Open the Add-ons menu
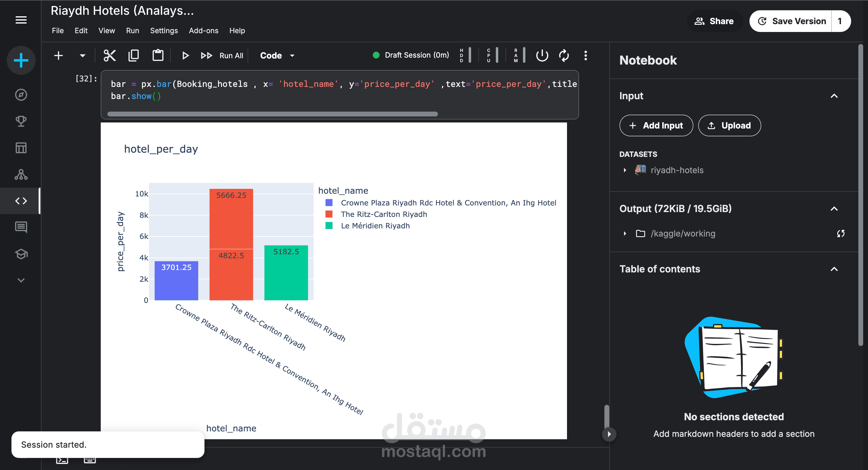 coord(204,31)
